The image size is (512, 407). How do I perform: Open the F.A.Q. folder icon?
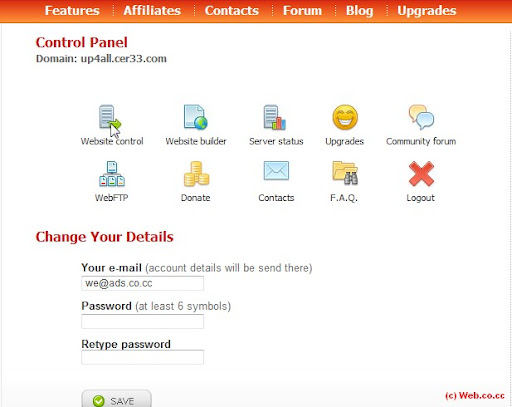click(x=345, y=173)
